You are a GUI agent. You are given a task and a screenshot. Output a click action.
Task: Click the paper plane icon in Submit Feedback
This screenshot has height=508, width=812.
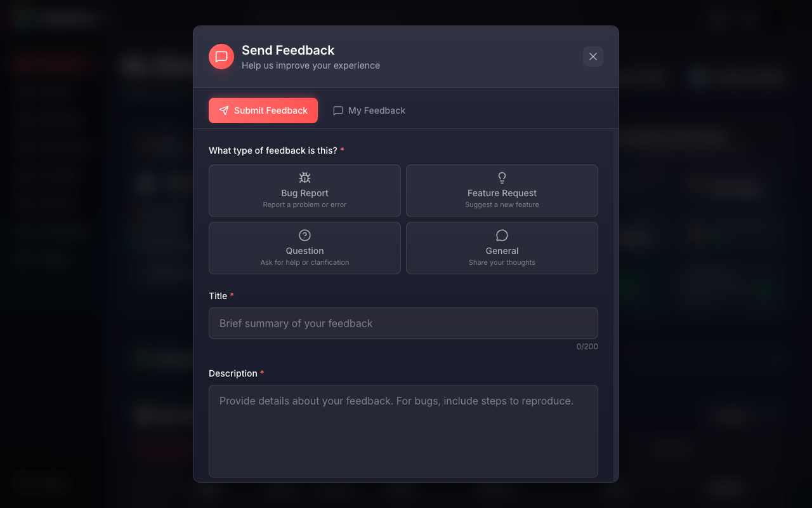224,110
